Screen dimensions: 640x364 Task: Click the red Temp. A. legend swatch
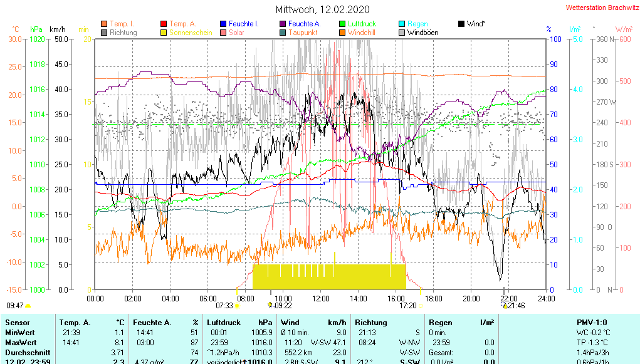(164, 24)
